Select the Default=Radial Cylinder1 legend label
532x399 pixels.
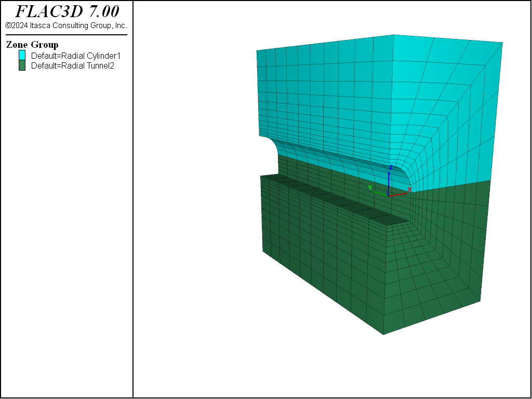pos(76,56)
